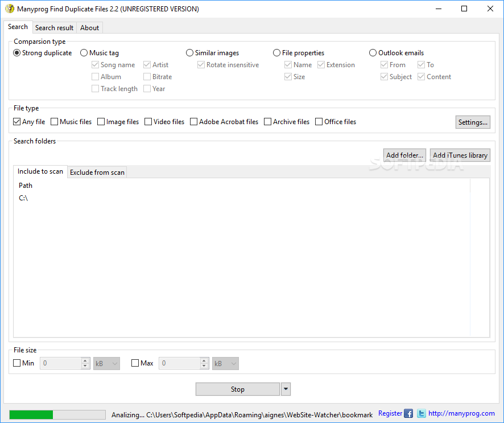Enable the Bitrate checkbox

tap(158, 76)
